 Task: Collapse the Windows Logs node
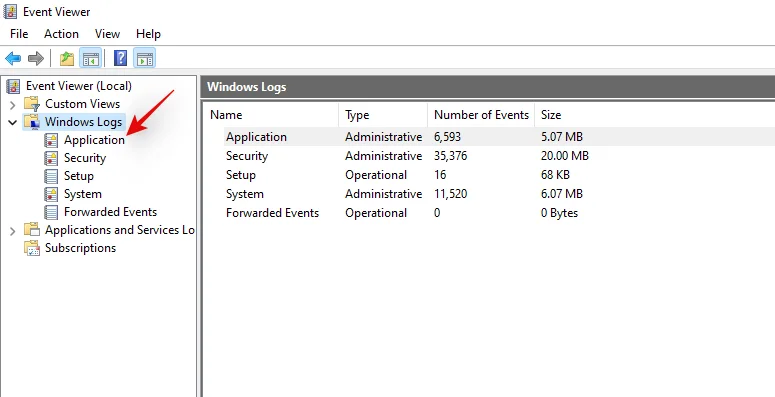13,122
